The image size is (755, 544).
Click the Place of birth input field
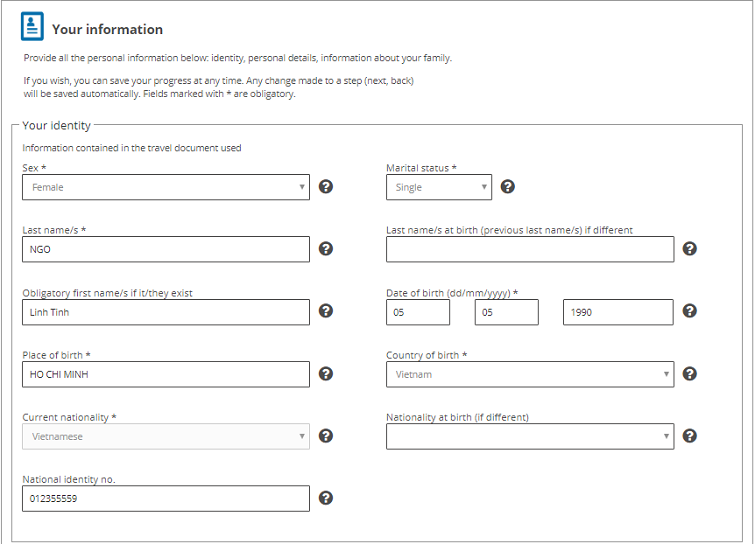point(166,374)
